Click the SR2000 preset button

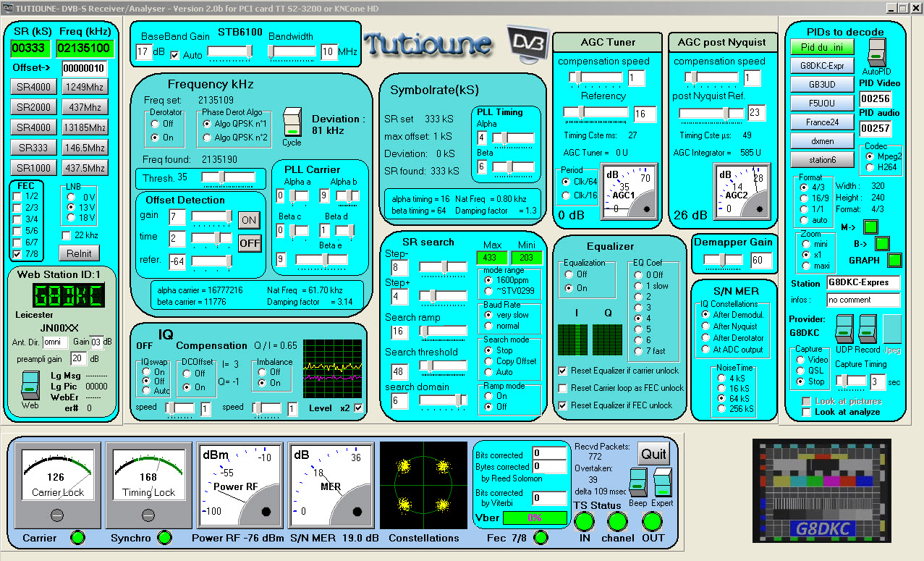coord(34,108)
